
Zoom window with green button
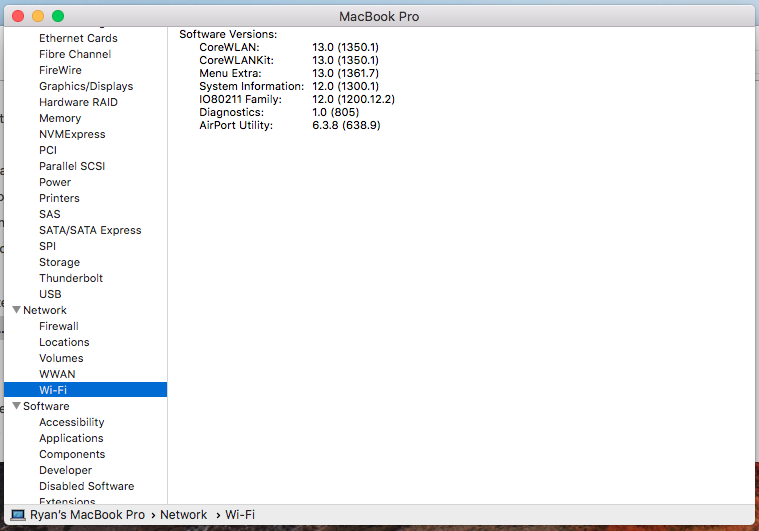pyautogui.click(x=58, y=16)
